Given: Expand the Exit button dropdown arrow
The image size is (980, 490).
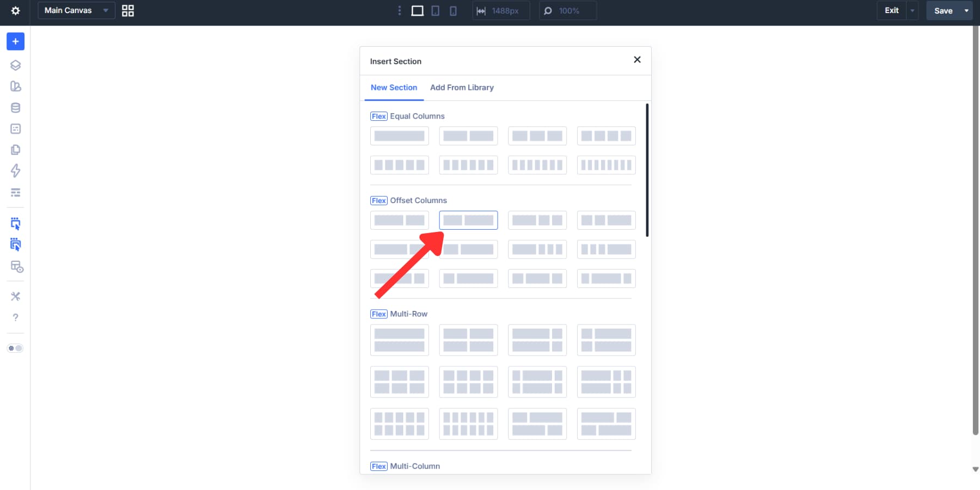Looking at the screenshot, I should (912, 10).
